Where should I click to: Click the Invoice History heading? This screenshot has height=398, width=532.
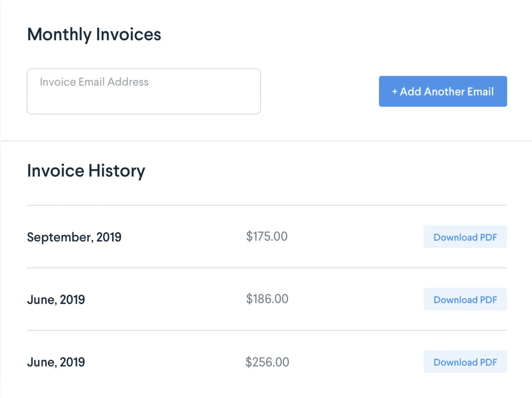pyautogui.click(x=86, y=171)
